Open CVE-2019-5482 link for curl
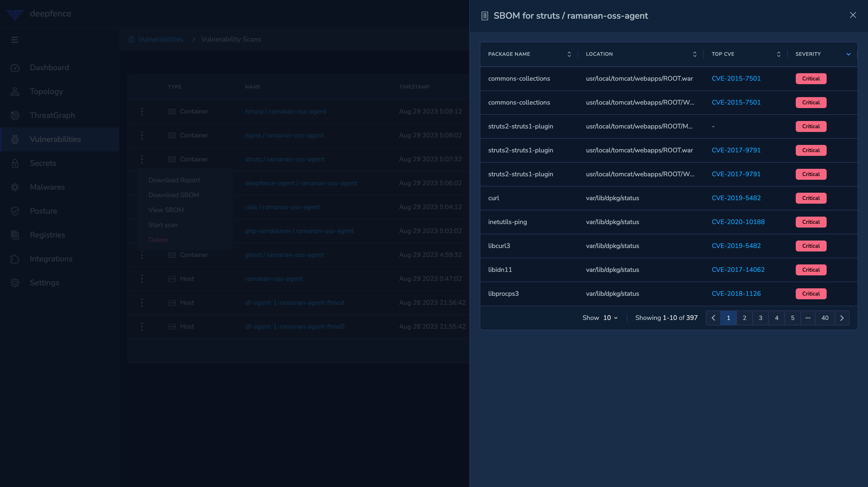 (736, 198)
